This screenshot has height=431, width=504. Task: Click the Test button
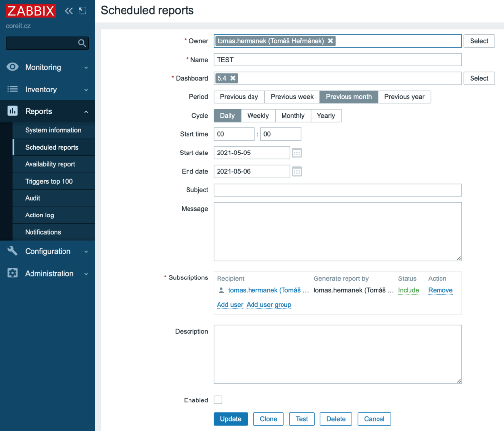point(302,419)
